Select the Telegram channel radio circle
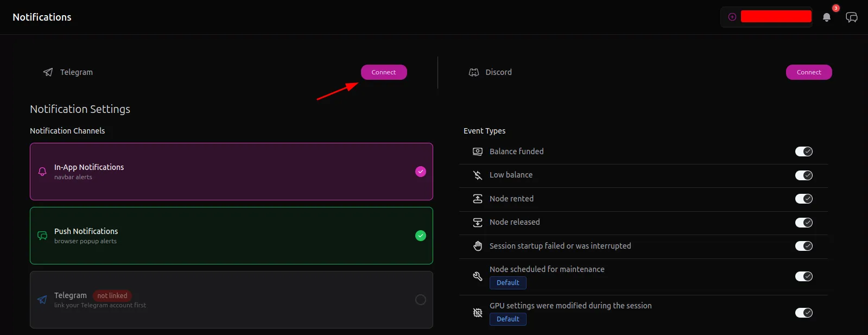Screen dimensions: 868x335 421,300
